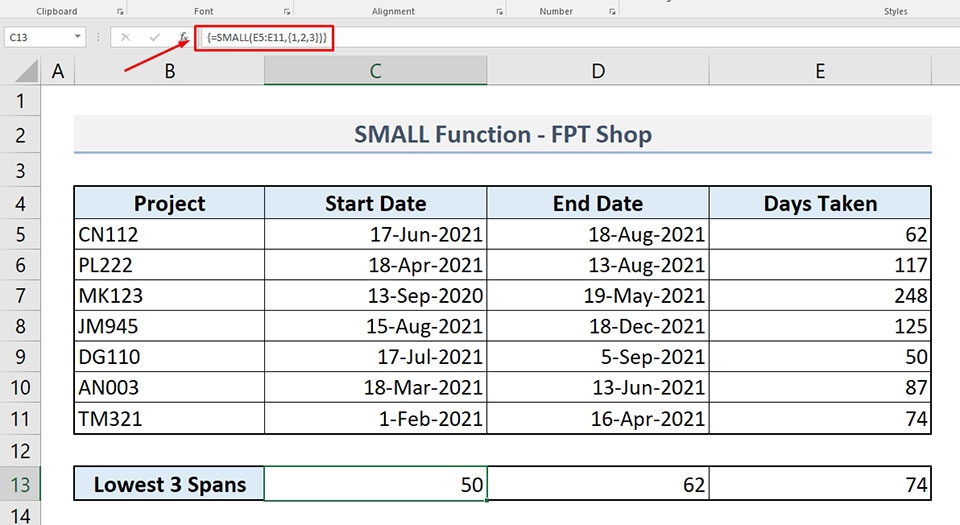Select row 11 header
This screenshot has height=525, width=960.
(x=20, y=419)
